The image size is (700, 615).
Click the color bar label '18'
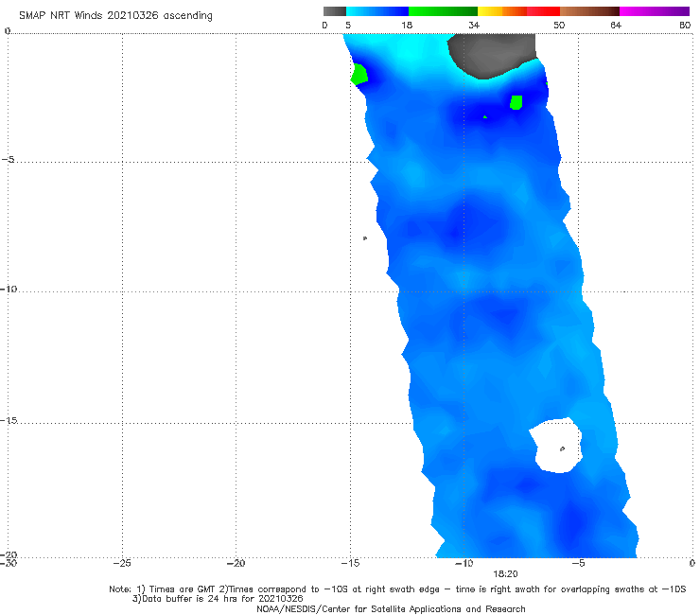coord(407,26)
